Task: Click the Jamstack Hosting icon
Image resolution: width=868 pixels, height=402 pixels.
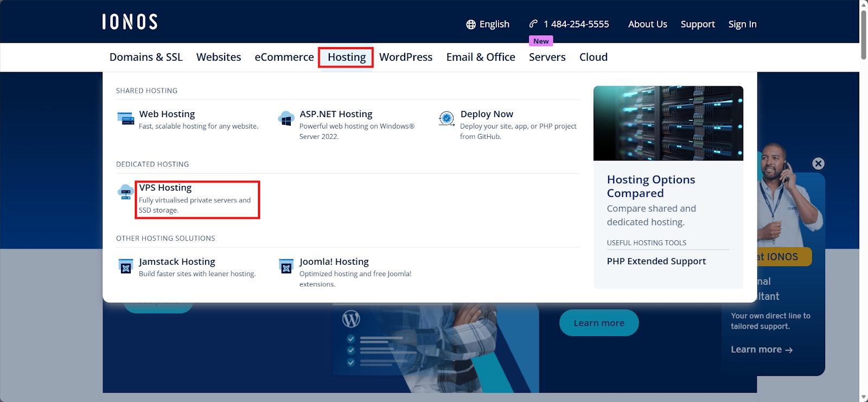Action: (125, 266)
